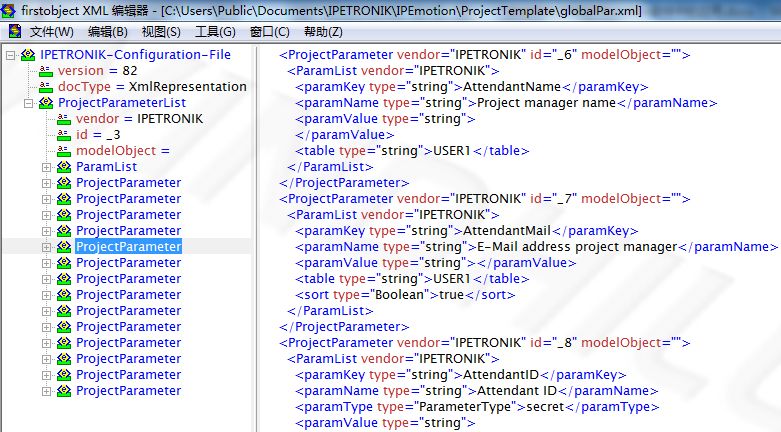
Task: Click the attribute icon beside modelObject =
Action: [x=64, y=150]
